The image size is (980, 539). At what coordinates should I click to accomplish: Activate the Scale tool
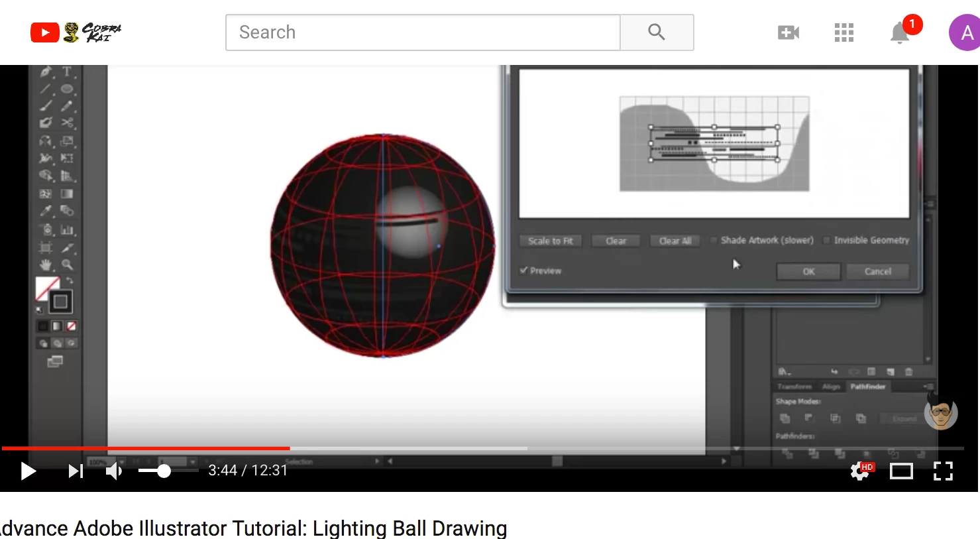(67, 141)
